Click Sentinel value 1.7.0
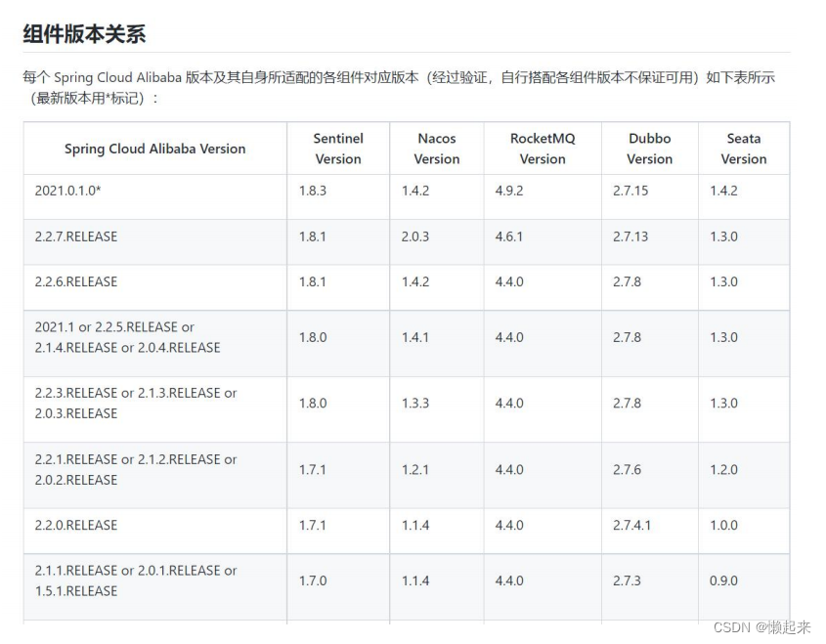 point(313,580)
